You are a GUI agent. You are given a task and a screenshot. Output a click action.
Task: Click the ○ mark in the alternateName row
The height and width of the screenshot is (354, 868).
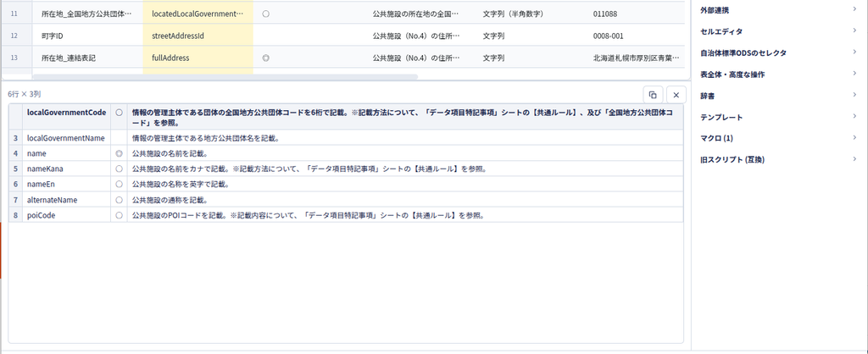click(x=119, y=200)
